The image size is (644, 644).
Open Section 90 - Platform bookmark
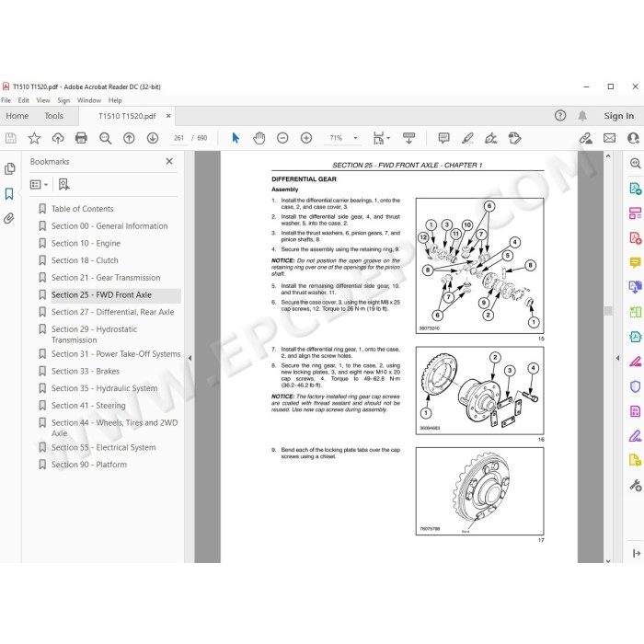89,465
